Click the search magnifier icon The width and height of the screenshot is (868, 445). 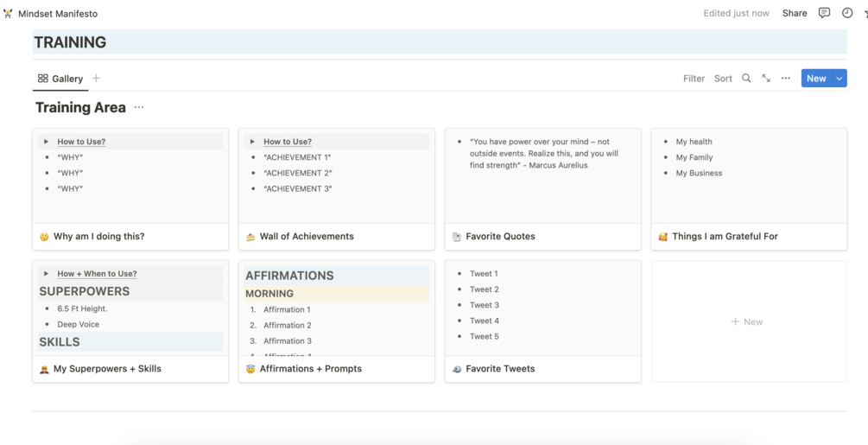(746, 78)
